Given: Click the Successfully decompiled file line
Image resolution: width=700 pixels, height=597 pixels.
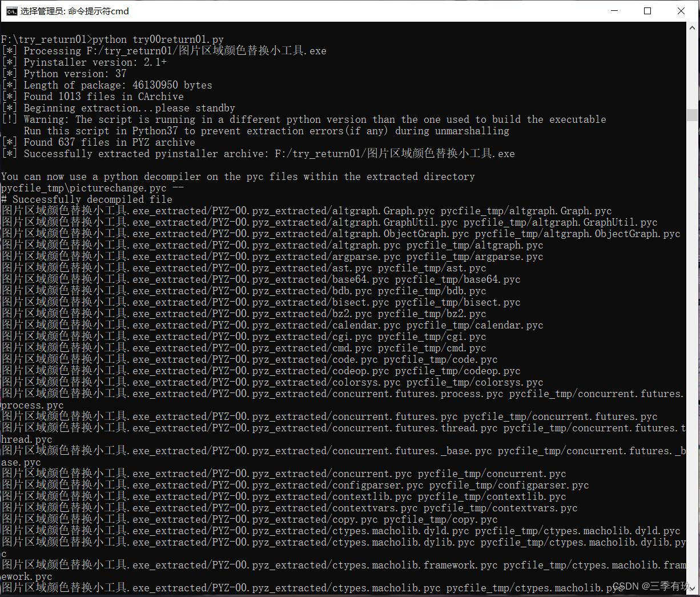Looking at the screenshot, I should [x=87, y=199].
